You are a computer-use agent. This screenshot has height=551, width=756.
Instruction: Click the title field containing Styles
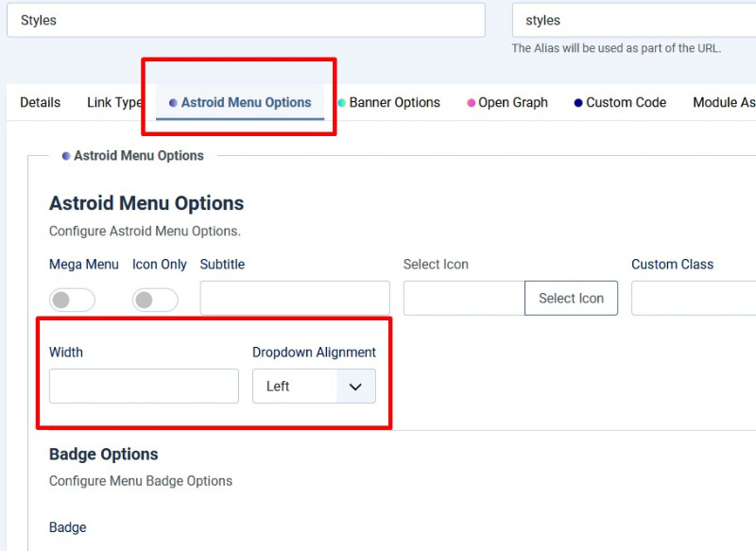pyautogui.click(x=246, y=20)
